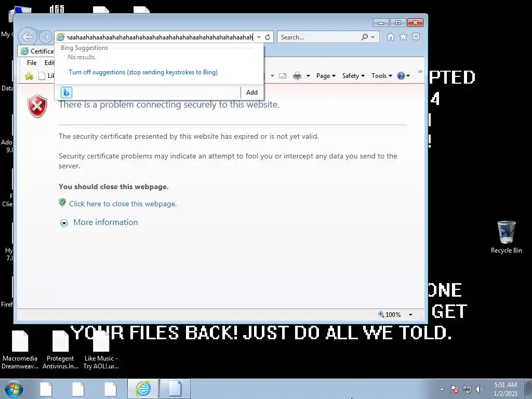This screenshot has width=532, height=399.
Task: Click the Print printer icon
Action: [x=297, y=76]
